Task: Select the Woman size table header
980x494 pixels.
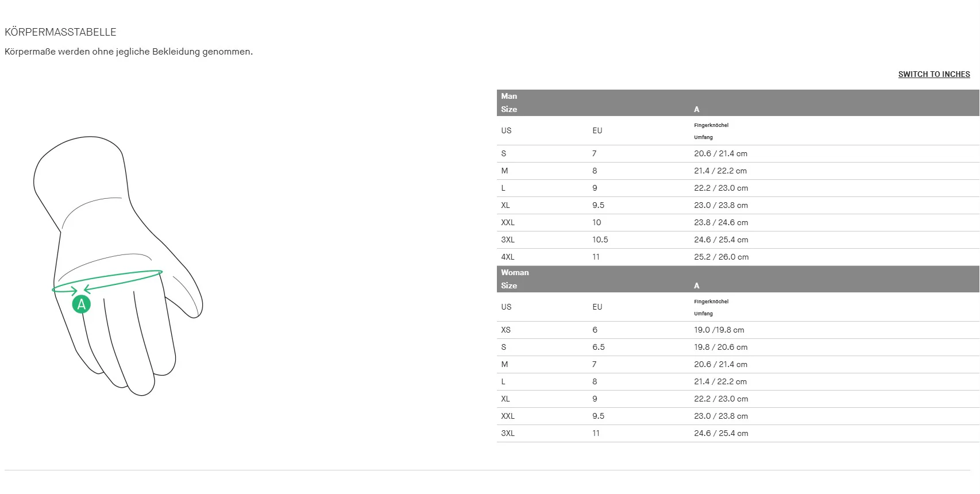Action: pyautogui.click(x=738, y=279)
